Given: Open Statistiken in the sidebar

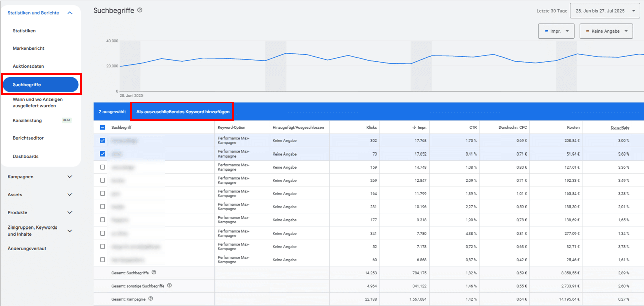Looking at the screenshot, I should [x=24, y=31].
